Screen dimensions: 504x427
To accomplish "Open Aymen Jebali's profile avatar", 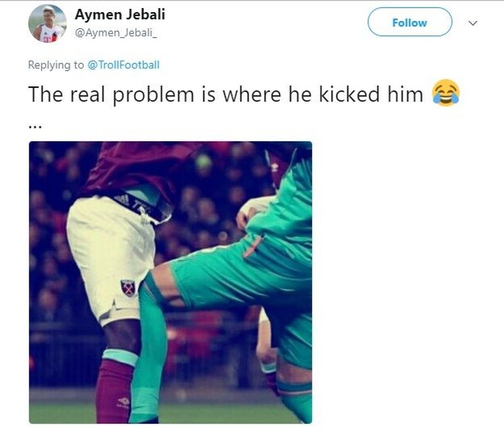I will coord(47,24).
